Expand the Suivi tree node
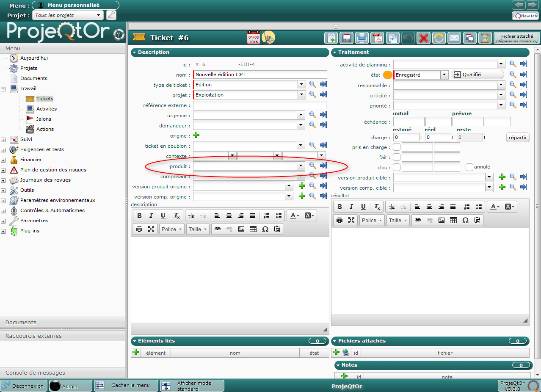The width and height of the screenshot is (541, 392). click(x=3, y=139)
